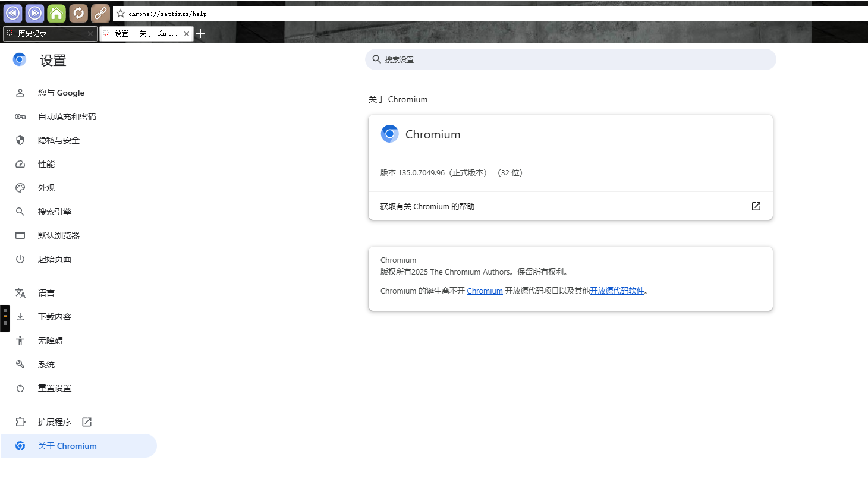Screen dimensions: 868x479
Task: Go forward with the toolbar forward arrow
Action: point(34,13)
